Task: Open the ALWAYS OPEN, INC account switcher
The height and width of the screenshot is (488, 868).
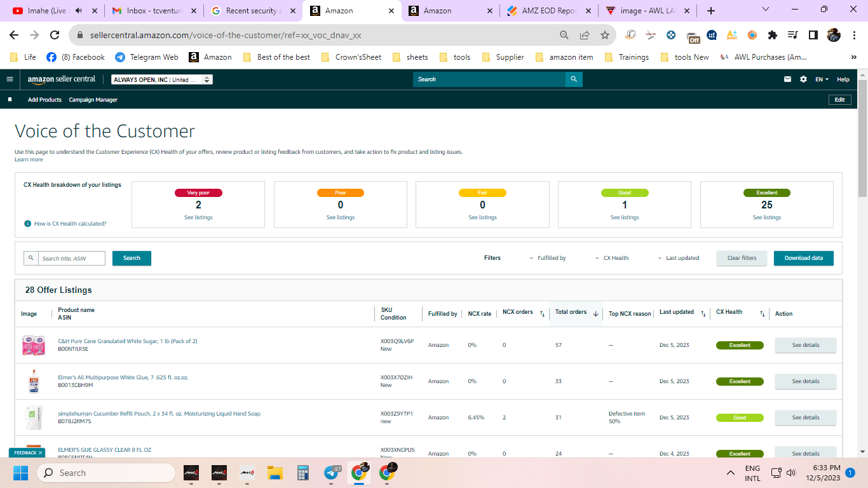Action: click(x=162, y=79)
